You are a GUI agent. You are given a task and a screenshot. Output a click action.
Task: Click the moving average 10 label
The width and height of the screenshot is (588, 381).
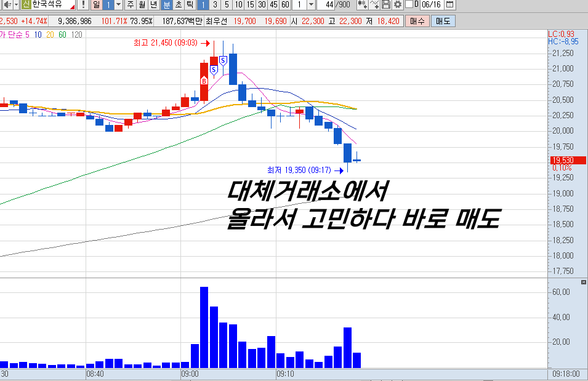[x=38, y=34]
